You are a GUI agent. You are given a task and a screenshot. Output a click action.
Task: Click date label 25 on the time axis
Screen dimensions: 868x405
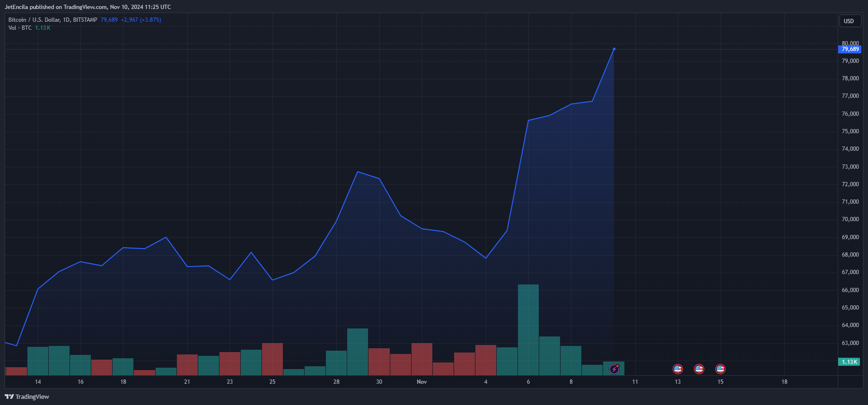click(272, 382)
